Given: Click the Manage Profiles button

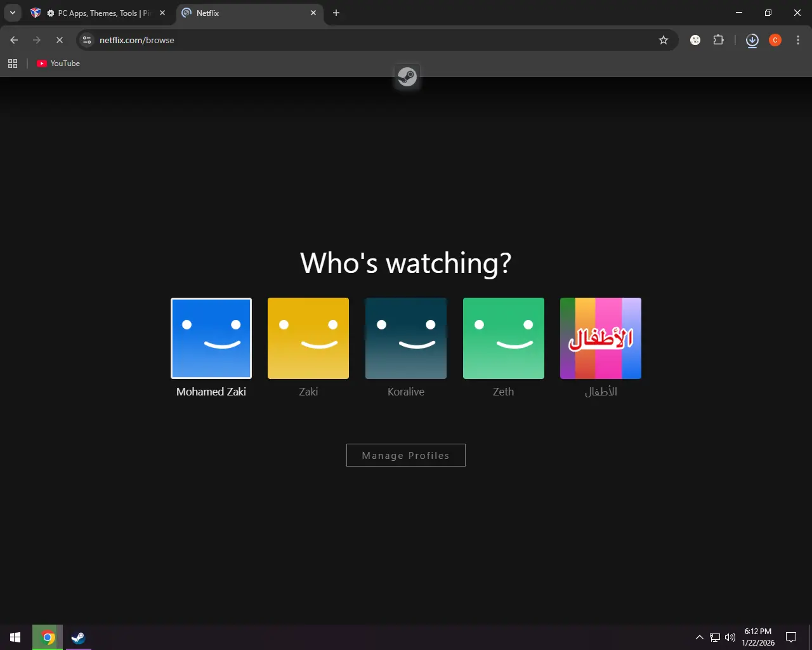Looking at the screenshot, I should coord(406,455).
